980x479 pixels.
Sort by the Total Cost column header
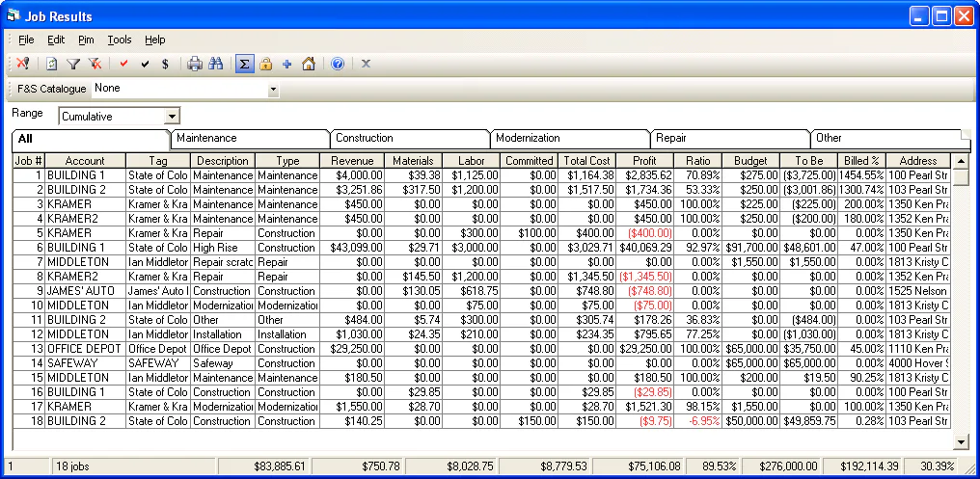[x=586, y=161]
